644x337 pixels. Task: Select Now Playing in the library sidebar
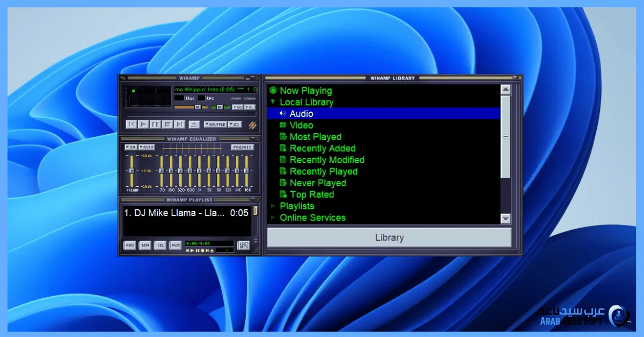[x=304, y=90]
